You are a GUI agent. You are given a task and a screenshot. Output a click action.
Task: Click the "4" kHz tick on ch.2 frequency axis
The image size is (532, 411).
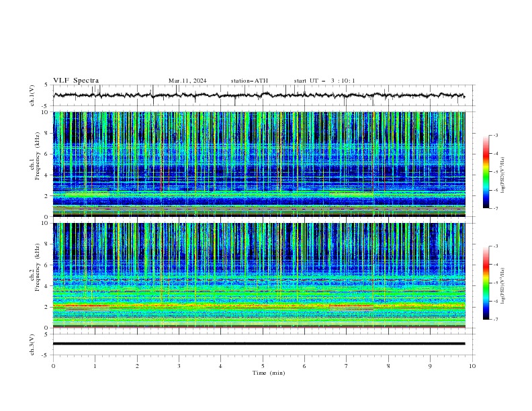(x=48, y=286)
